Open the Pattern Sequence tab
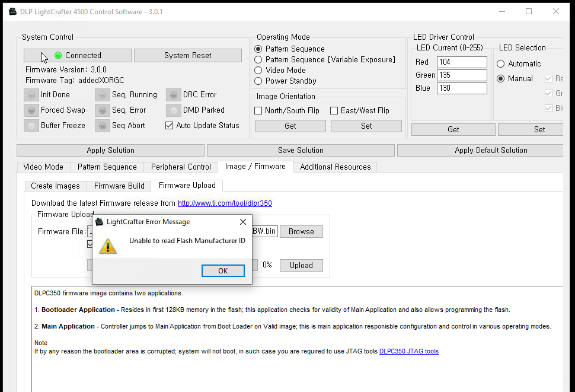 click(107, 167)
